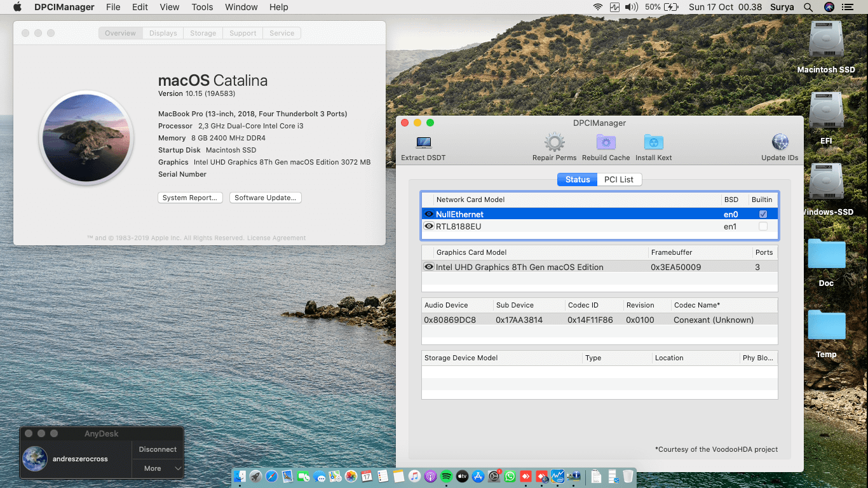Open Service tab in About This Mac
This screenshot has height=488, width=868.
pos(281,33)
